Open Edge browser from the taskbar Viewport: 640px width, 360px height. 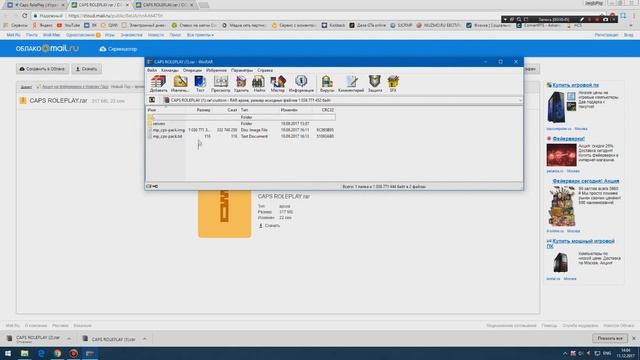click(41, 353)
